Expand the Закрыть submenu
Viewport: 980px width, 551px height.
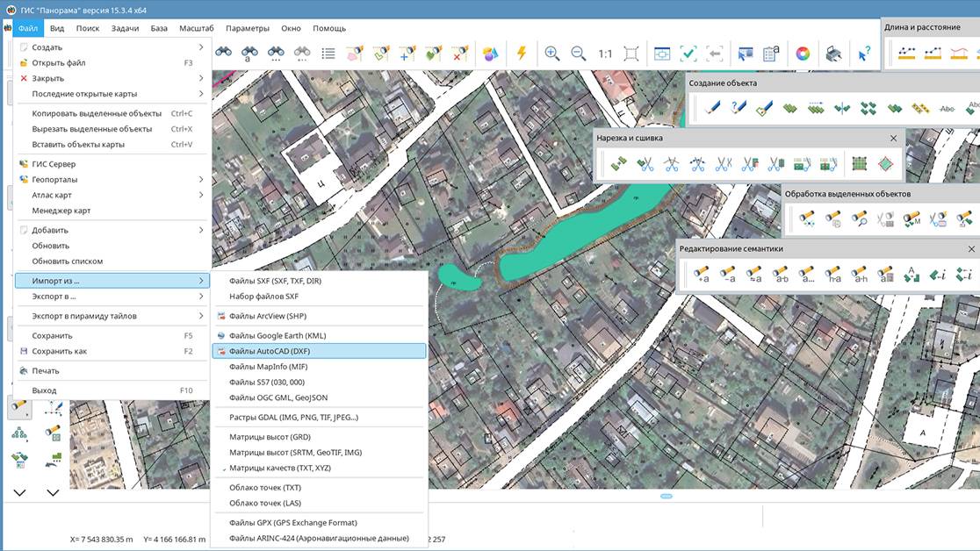pyautogui.click(x=112, y=78)
